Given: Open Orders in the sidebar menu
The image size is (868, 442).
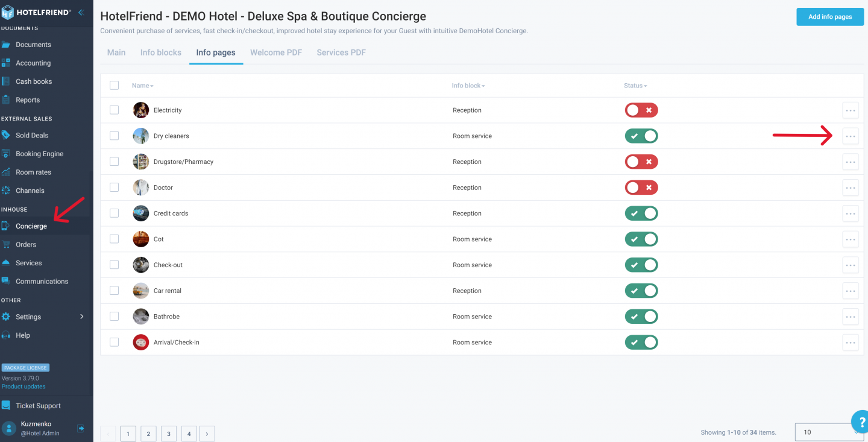Looking at the screenshot, I should 26,244.
